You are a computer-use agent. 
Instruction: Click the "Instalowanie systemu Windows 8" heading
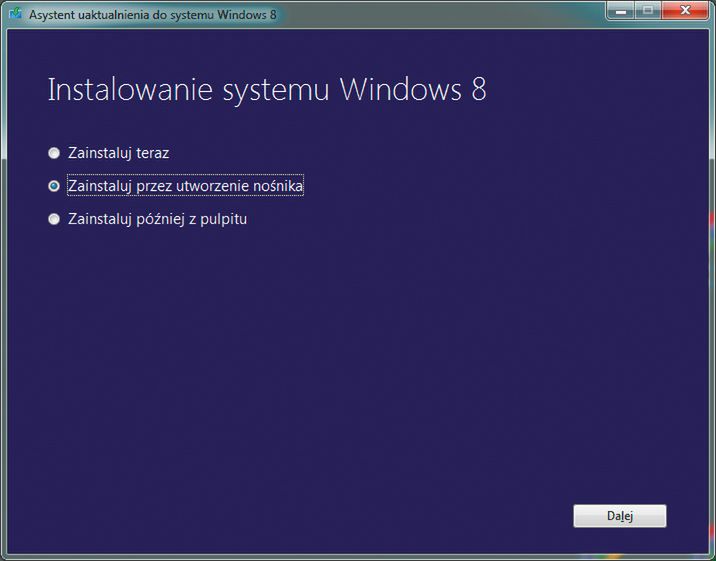(x=267, y=89)
